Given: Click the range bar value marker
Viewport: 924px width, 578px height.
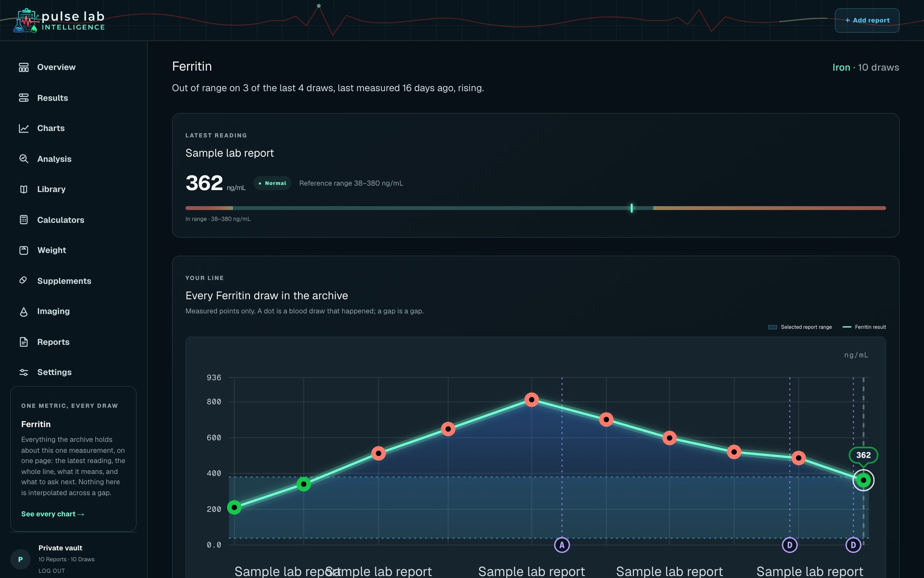Looking at the screenshot, I should 632,208.
